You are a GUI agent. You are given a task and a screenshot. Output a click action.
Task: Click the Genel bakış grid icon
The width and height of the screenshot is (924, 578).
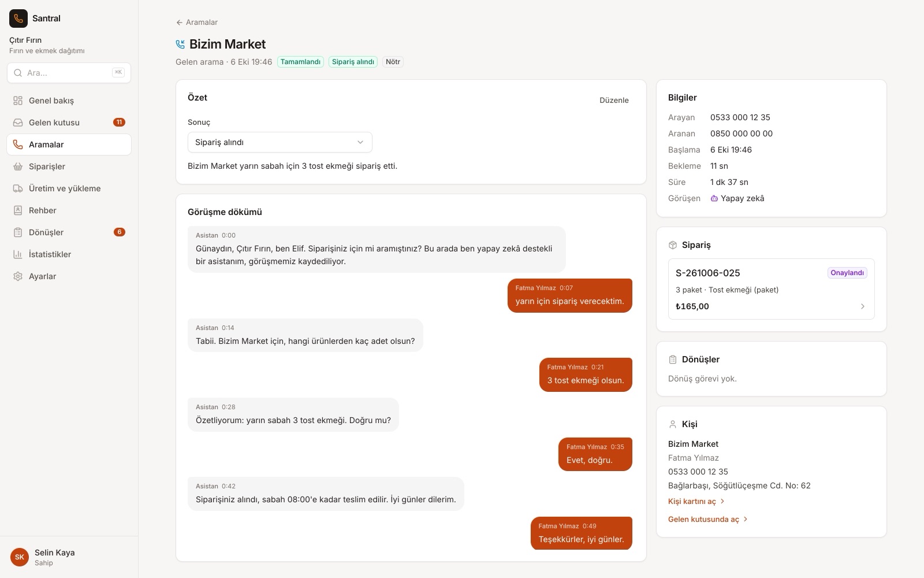coord(18,101)
